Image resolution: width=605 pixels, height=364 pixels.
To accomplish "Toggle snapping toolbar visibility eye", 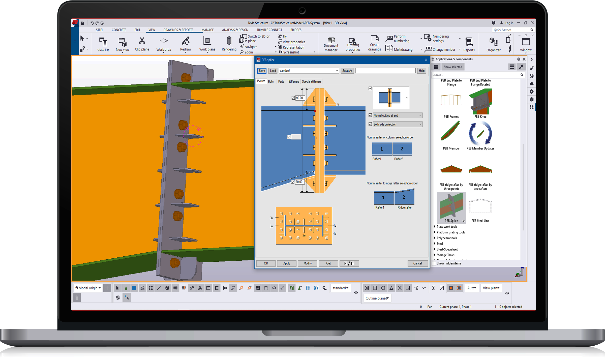I will pos(507,293).
